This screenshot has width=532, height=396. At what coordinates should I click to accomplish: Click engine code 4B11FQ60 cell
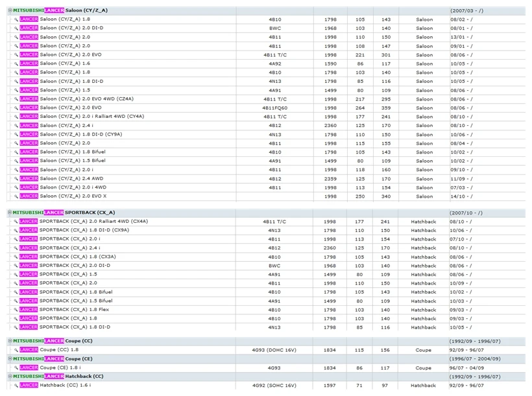(275, 108)
